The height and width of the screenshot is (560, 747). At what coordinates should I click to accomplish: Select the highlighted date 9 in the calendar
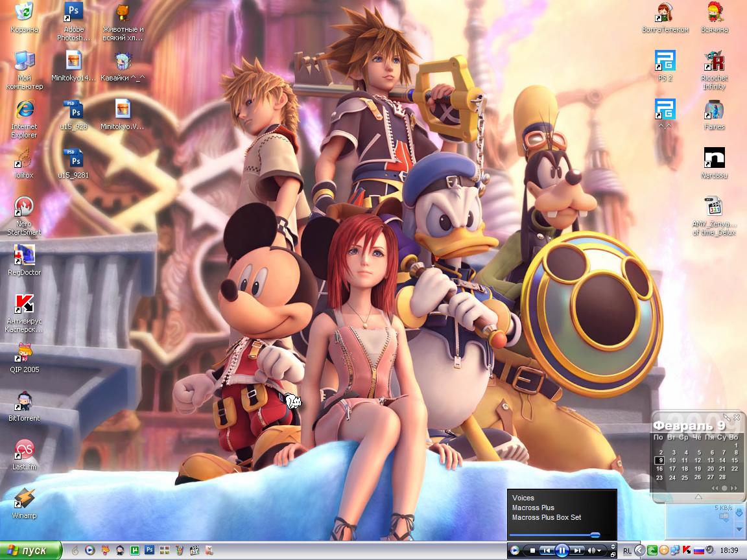point(659,460)
